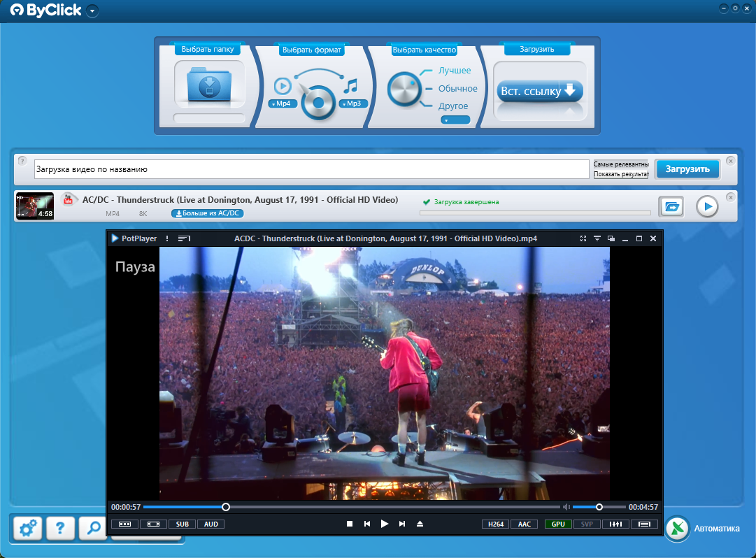Resume playback with the play button
The image size is (756, 558).
point(384,524)
